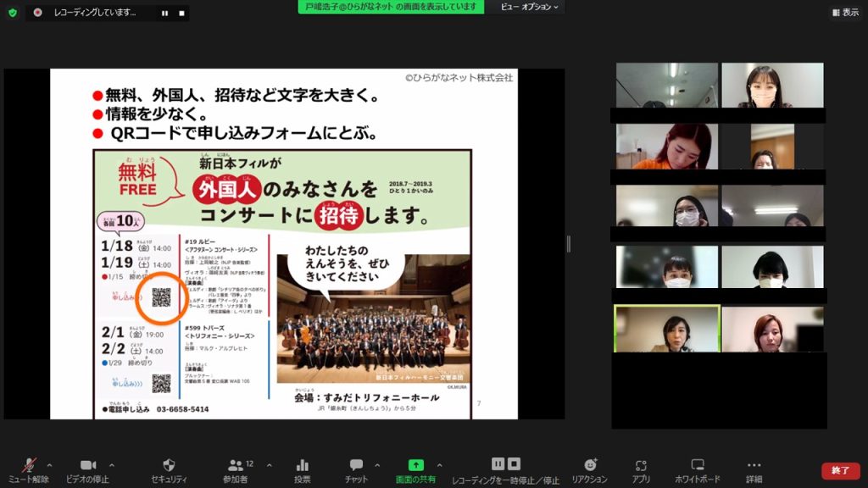Open the 参加者 participants panel
This screenshot has width=868, height=488.
click(236, 471)
